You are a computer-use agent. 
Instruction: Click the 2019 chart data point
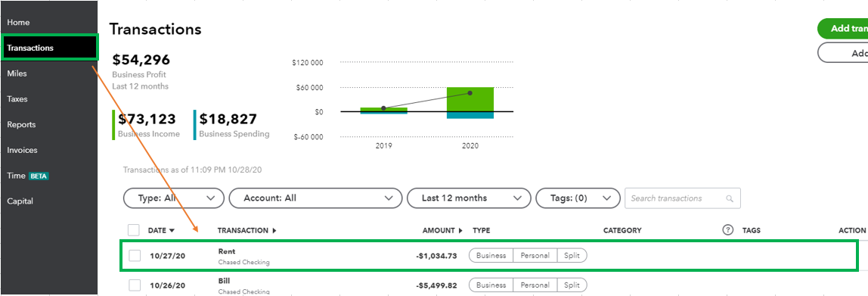pyautogui.click(x=383, y=108)
